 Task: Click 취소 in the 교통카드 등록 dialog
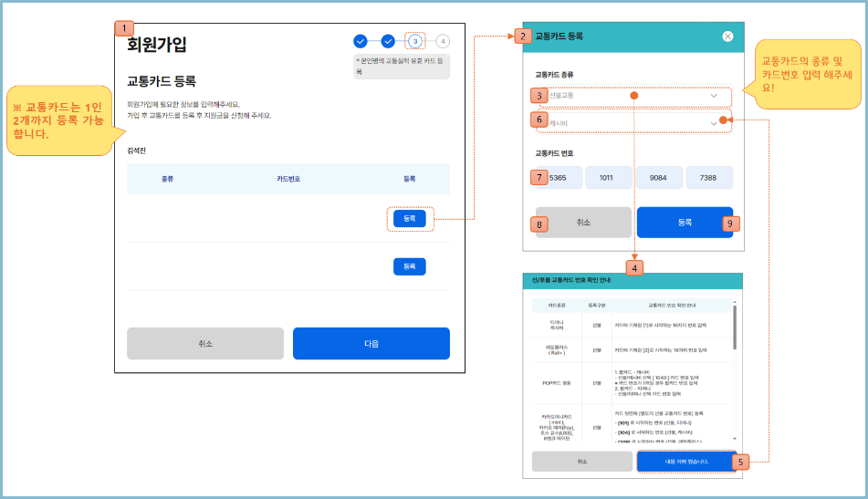583,223
